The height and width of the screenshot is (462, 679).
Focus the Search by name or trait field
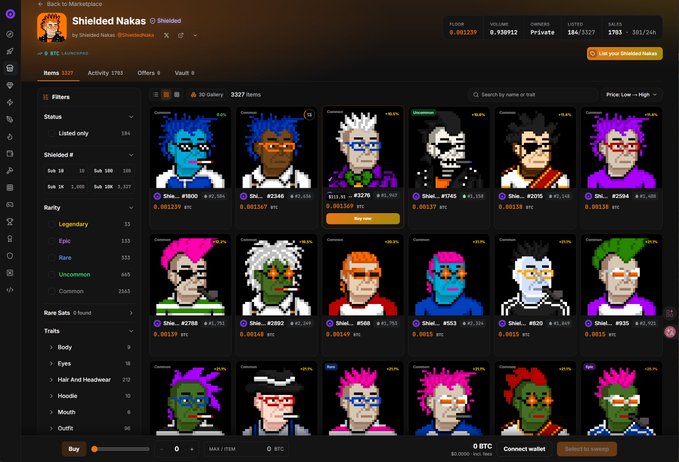click(x=532, y=94)
